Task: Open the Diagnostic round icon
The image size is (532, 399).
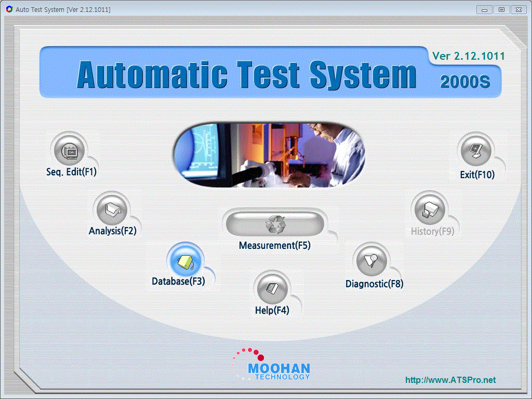Action: [x=371, y=261]
